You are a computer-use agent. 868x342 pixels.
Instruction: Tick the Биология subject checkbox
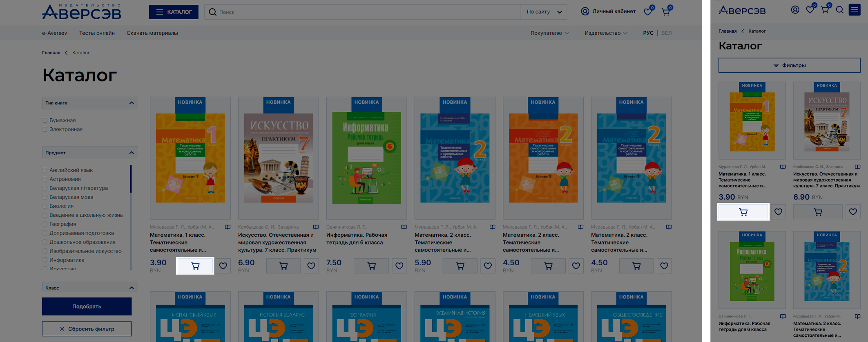pos(45,206)
